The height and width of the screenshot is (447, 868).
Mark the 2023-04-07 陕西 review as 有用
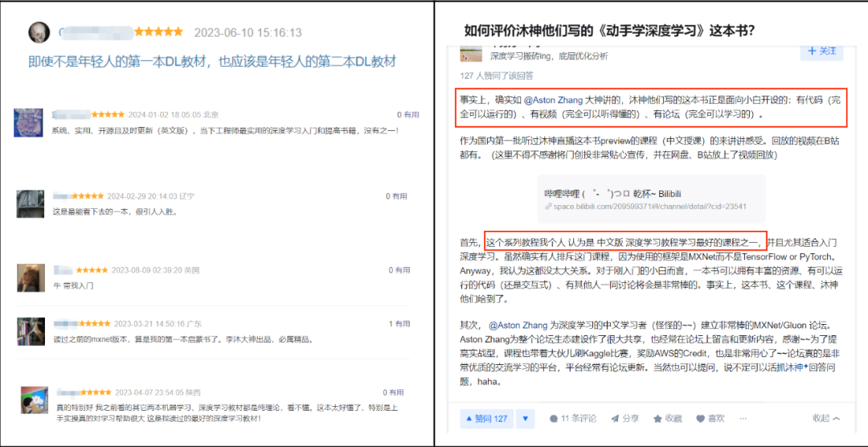coord(393,392)
